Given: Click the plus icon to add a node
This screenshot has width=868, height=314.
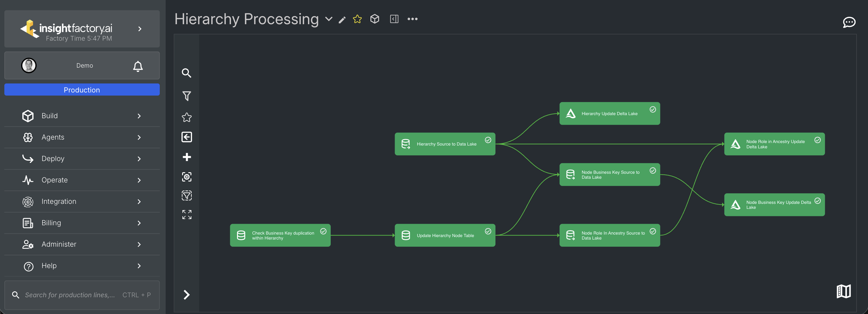Looking at the screenshot, I should [x=187, y=156].
